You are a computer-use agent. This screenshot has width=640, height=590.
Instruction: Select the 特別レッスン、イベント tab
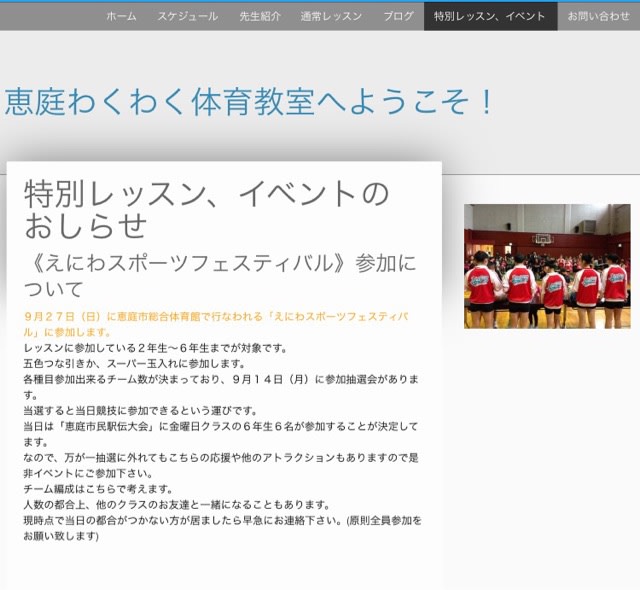click(491, 16)
